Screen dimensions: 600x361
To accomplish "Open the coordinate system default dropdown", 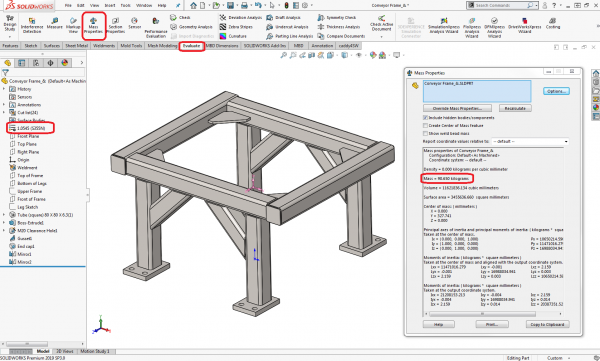I will coord(530,142).
